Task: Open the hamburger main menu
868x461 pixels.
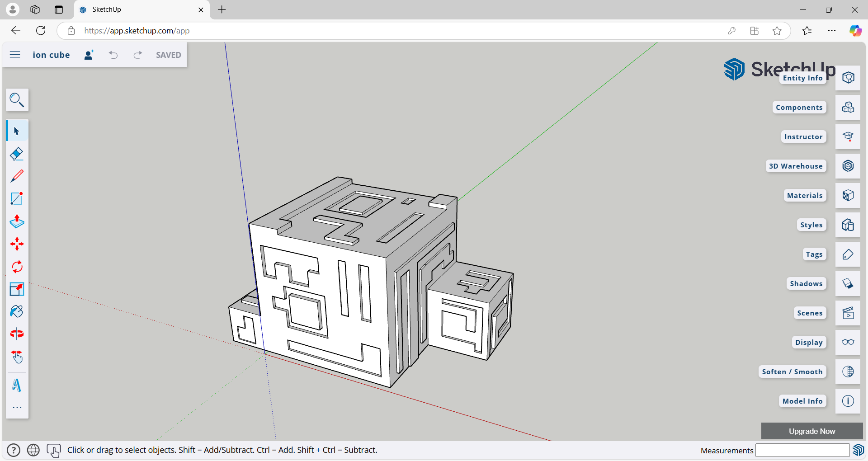Action: tap(15, 55)
